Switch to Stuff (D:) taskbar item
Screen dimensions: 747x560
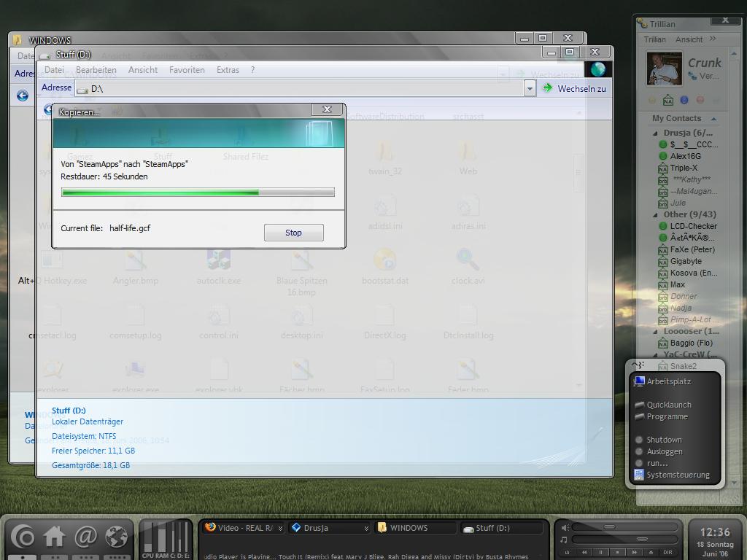(x=502, y=528)
